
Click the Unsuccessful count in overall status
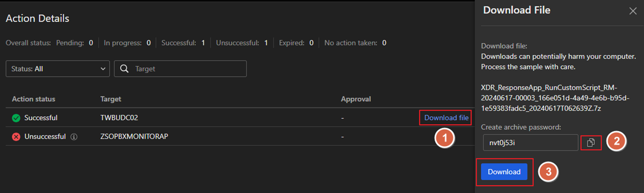[x=266, y=43]
